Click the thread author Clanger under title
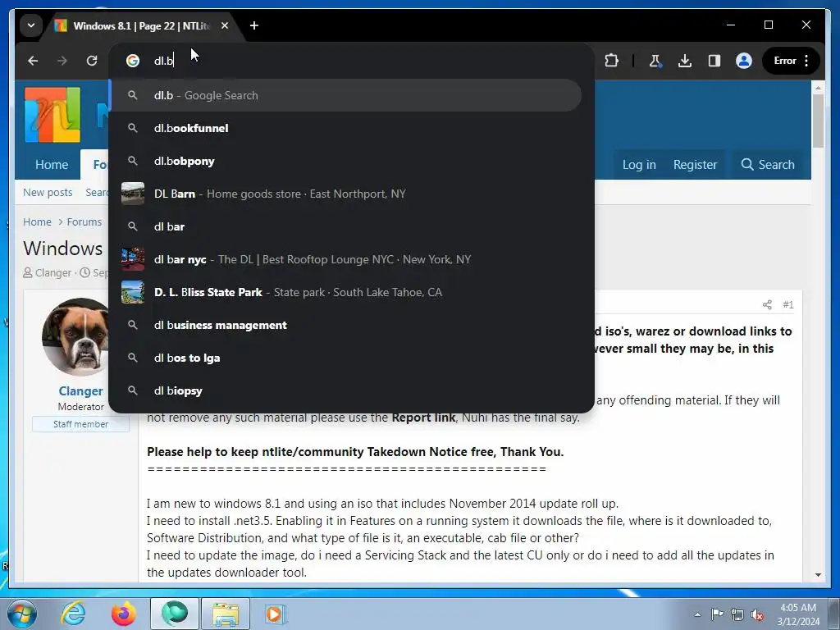Screen dimensions: 840x630 (53, 272)
